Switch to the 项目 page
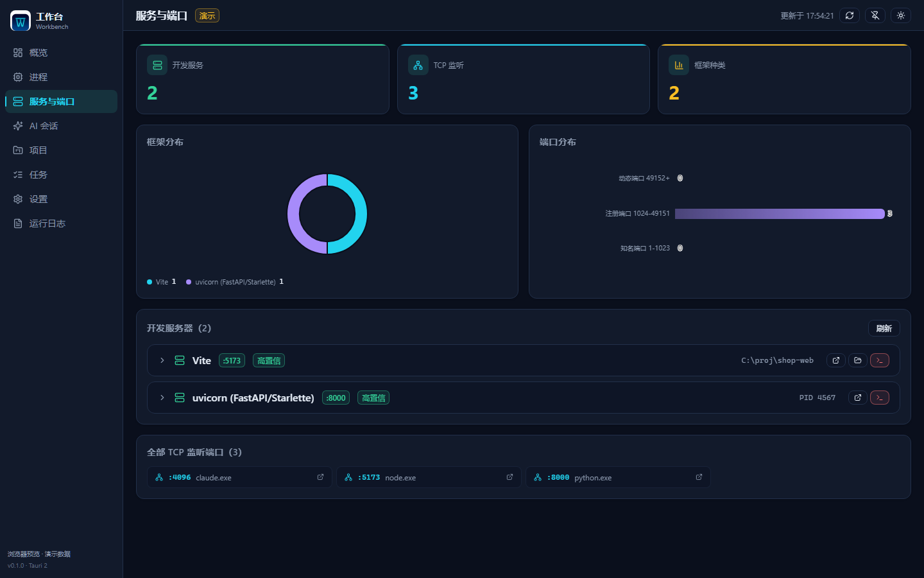 coord(61,150)
